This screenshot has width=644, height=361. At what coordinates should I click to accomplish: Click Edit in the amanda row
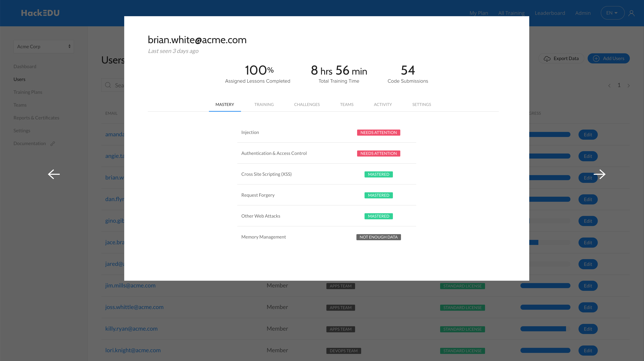[588, 135]
